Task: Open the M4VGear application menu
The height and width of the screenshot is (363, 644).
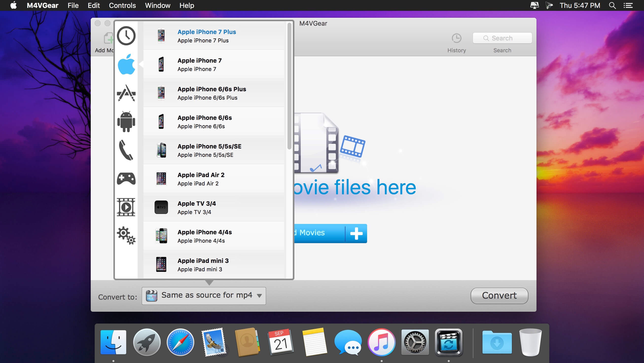Action: coord(42,5)
